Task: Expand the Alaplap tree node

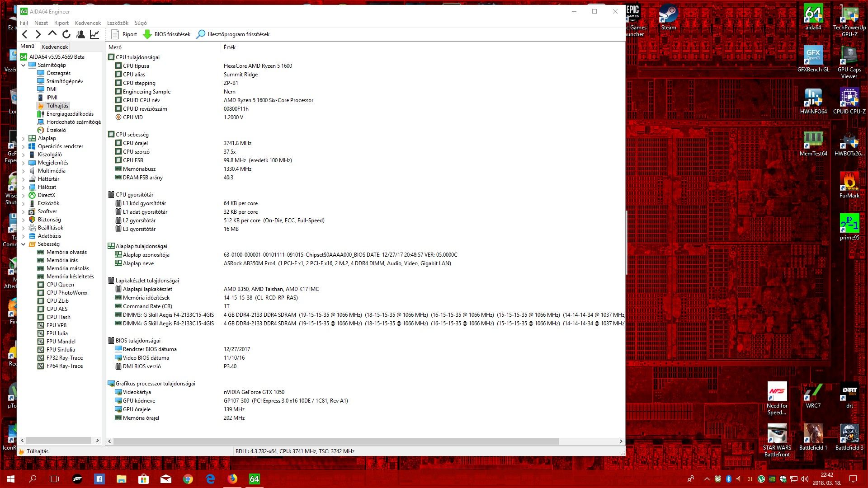Action: point(24,138)
